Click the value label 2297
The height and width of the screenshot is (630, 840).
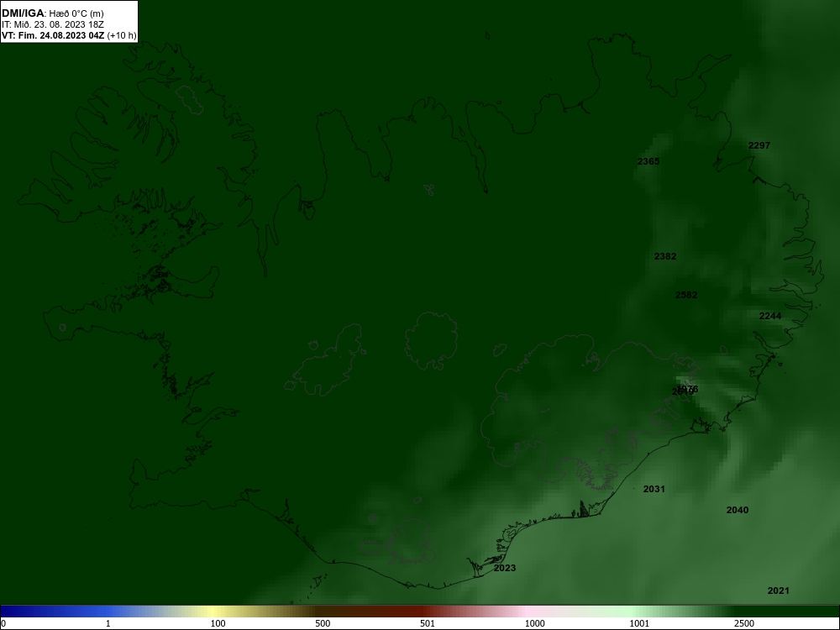(759, 145)
